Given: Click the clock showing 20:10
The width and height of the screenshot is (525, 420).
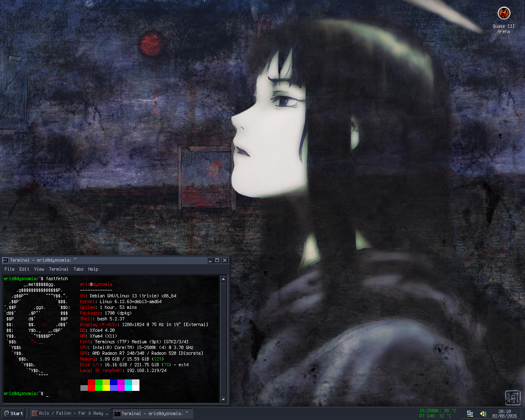Looking at the screenshot, I should [x=504, y=411].
